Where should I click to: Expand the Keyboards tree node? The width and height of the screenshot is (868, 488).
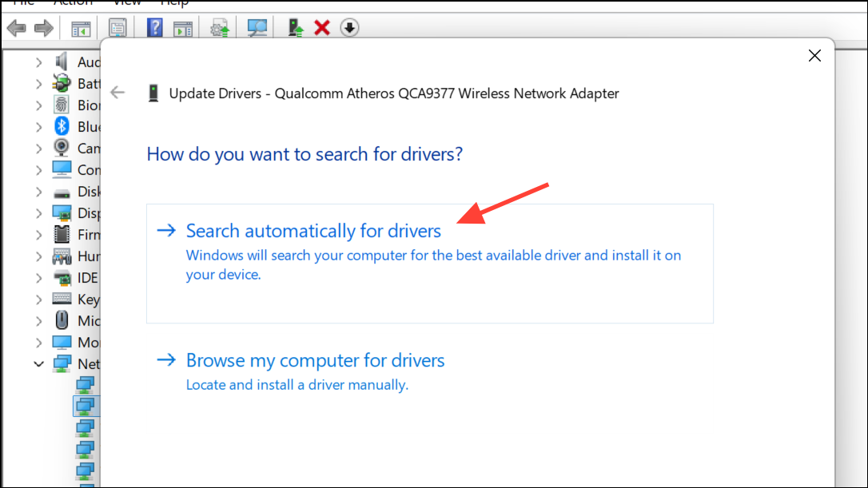tap(38, 300)
